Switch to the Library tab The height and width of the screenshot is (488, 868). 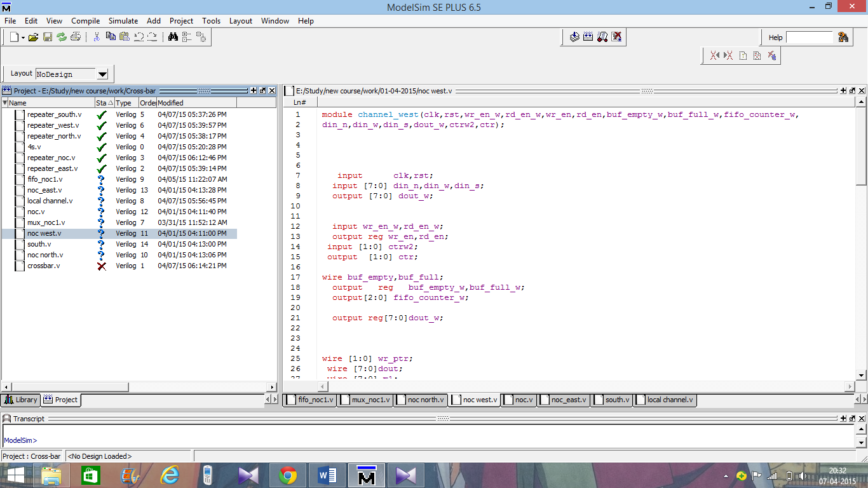[21, 400]
